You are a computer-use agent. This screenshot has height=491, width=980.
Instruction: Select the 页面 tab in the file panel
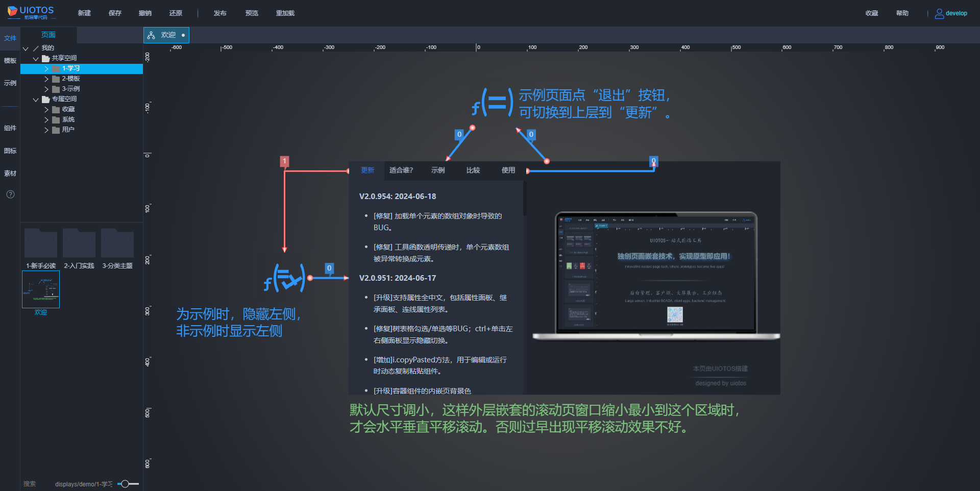click(x=48, y=35)
